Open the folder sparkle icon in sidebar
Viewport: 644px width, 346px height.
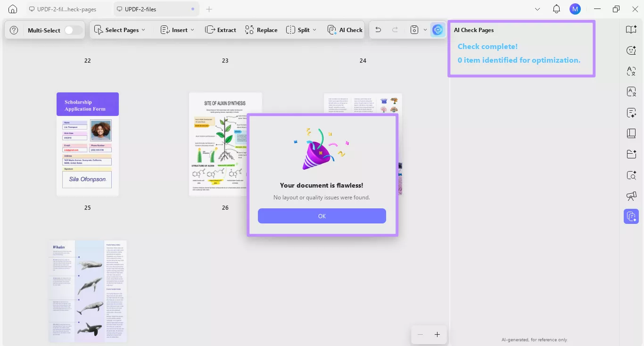pyautogui.click(x=631, y=154)
